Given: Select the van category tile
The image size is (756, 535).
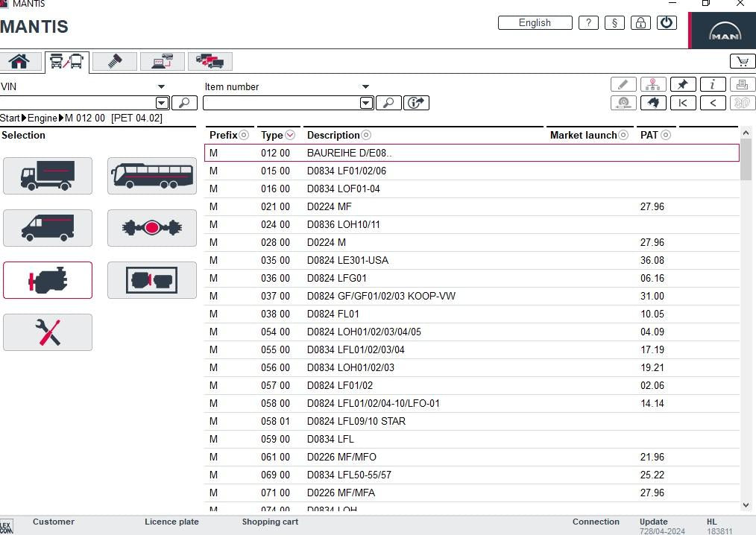Looking at the screenshot, I should (x=48, y=228).
